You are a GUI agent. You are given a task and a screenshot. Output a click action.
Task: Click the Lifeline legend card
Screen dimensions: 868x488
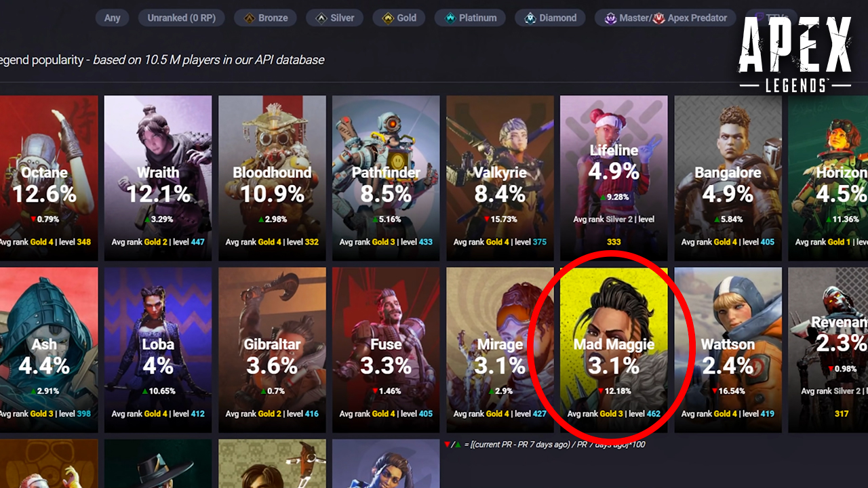click(x=614, y=178)
